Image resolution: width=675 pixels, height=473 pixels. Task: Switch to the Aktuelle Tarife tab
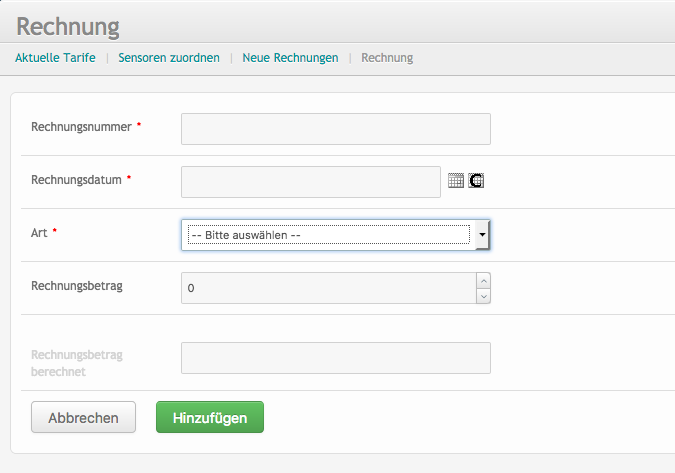(x=55, y=58)
